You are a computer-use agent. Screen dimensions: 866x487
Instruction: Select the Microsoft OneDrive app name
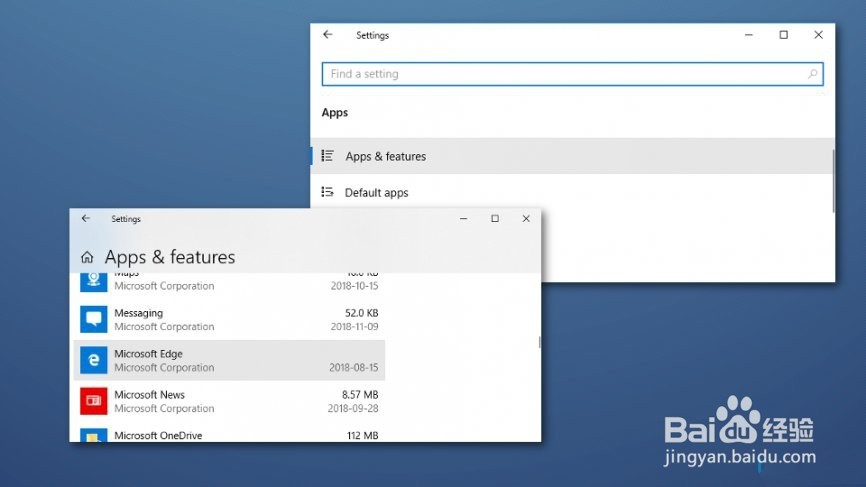159,436
